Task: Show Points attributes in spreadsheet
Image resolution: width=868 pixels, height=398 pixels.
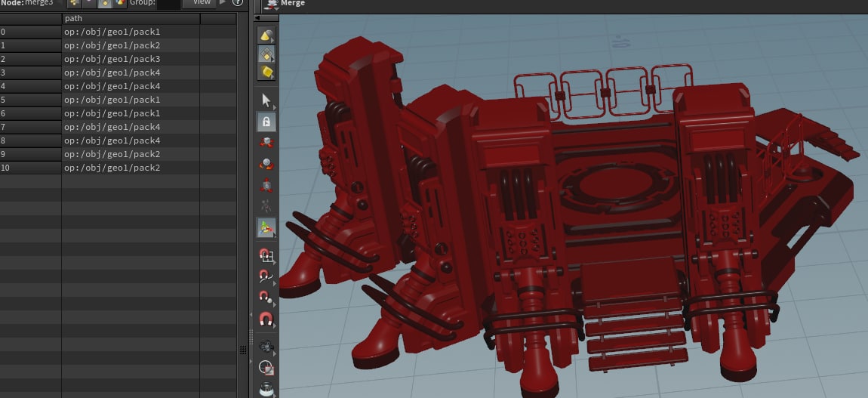Action: (x=74, y=3)
